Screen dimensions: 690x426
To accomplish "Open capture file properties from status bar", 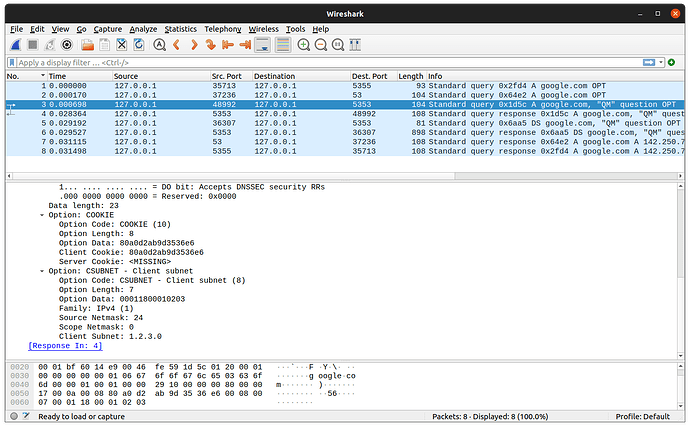I will click(x=26, y=416).
